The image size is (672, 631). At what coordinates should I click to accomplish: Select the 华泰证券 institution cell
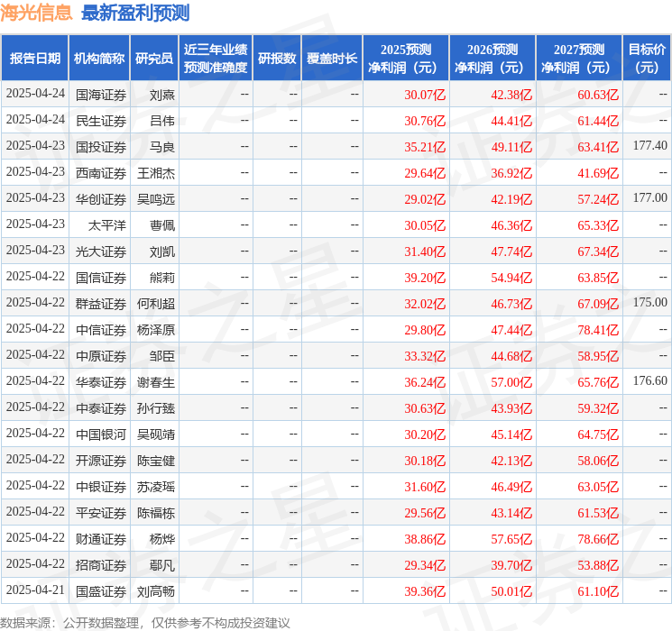[x=101, y=382]
